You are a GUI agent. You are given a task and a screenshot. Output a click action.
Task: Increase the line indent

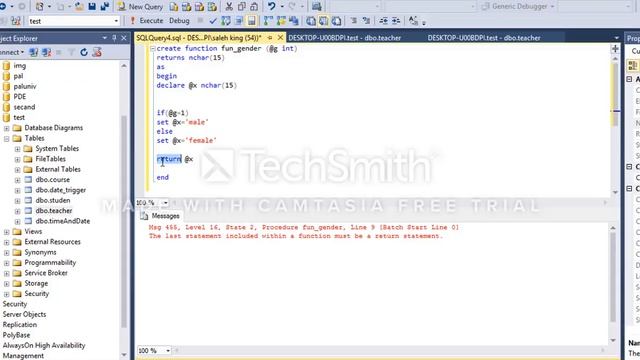pyautogui.click(x=396, y=20)
